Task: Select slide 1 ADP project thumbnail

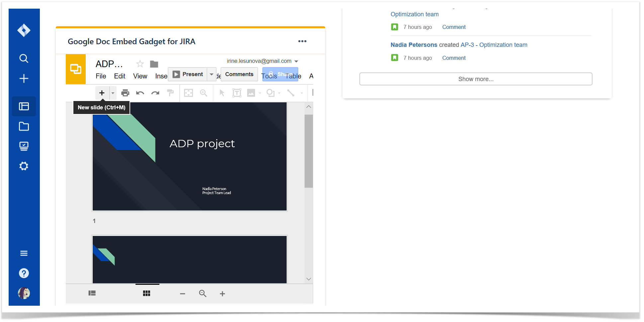Action: tap(190, 157)
